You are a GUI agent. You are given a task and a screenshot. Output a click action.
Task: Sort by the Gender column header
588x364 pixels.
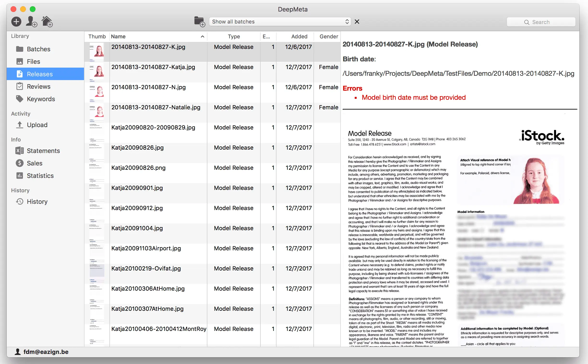click(x=327, y=36)
